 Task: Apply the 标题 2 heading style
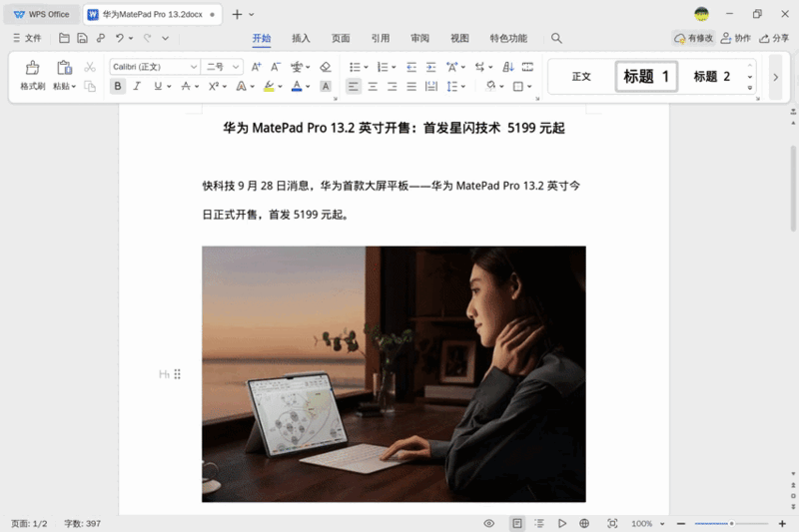712,77
